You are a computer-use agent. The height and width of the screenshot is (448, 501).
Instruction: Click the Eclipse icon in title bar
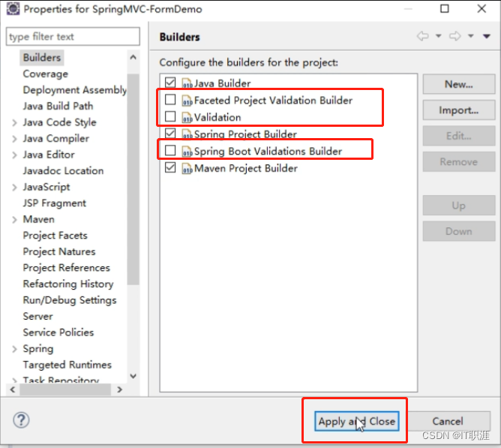(x=13, y=9)
